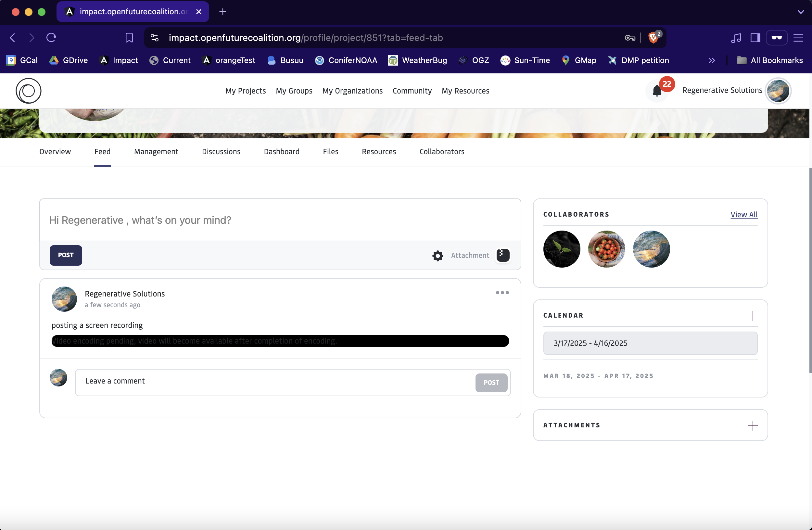Viewport: 812px width, 530px height.
Task: Click the dark POST button
Action: [x=66, y=255]
